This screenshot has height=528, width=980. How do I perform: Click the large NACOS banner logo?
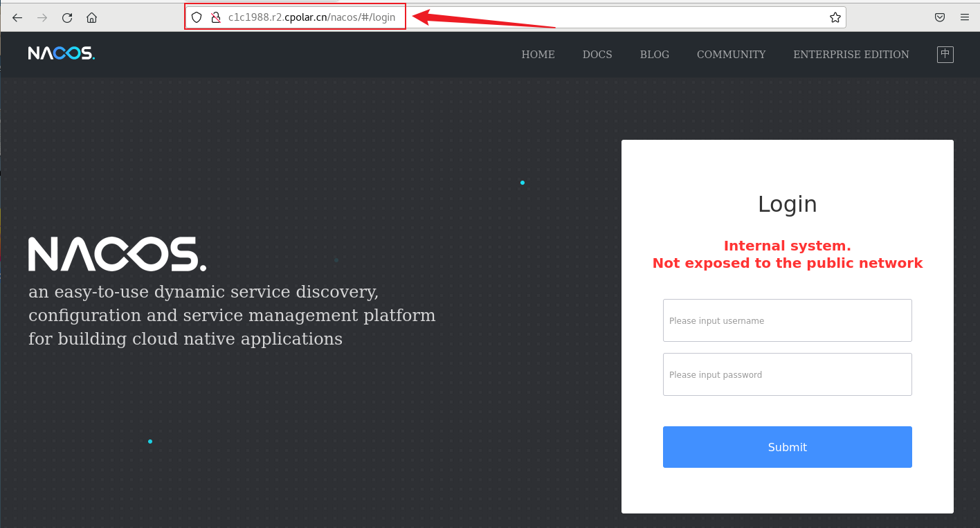tap(117, 254)
